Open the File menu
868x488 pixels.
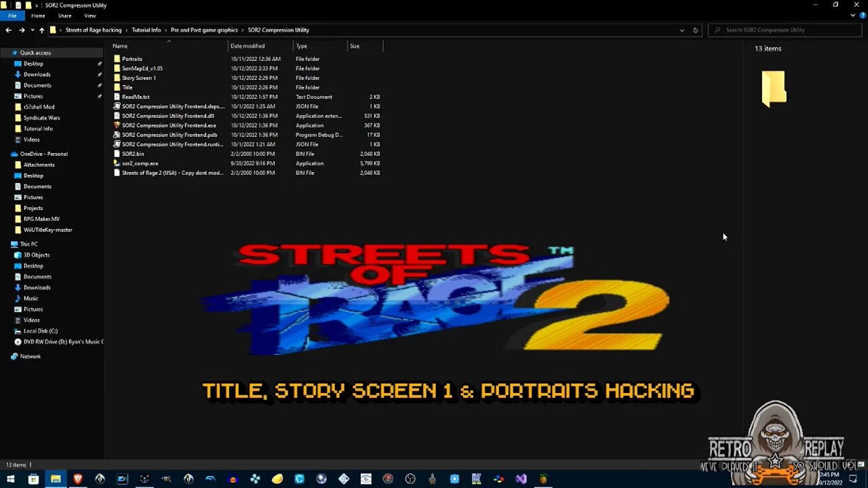(x=12, y=16)
